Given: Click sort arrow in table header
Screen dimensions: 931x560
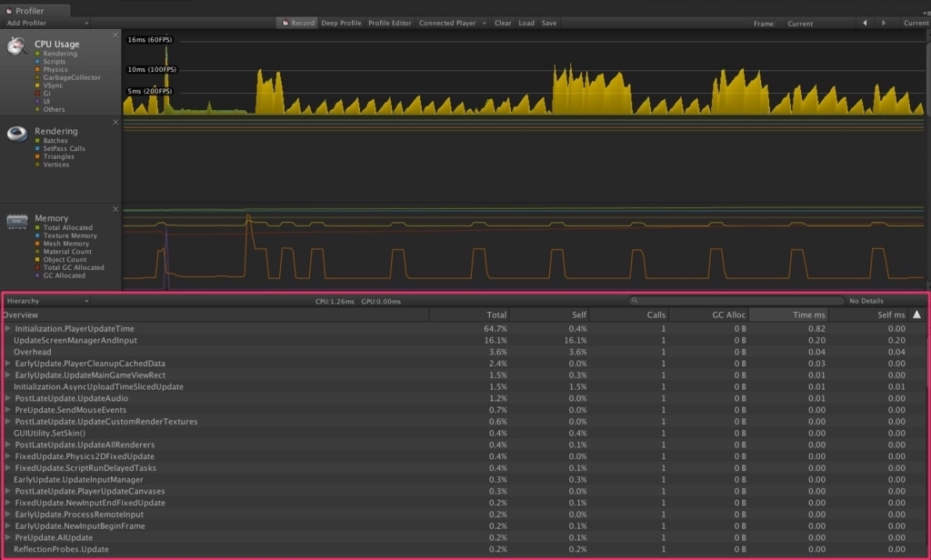Looking at the screenshot, I should [916, 315].
